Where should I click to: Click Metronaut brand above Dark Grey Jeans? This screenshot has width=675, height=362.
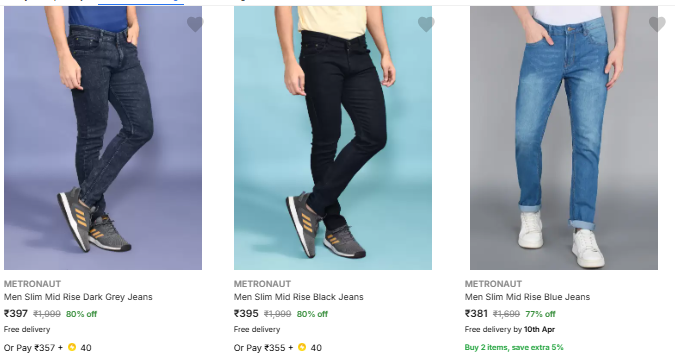tap(32, 284)
